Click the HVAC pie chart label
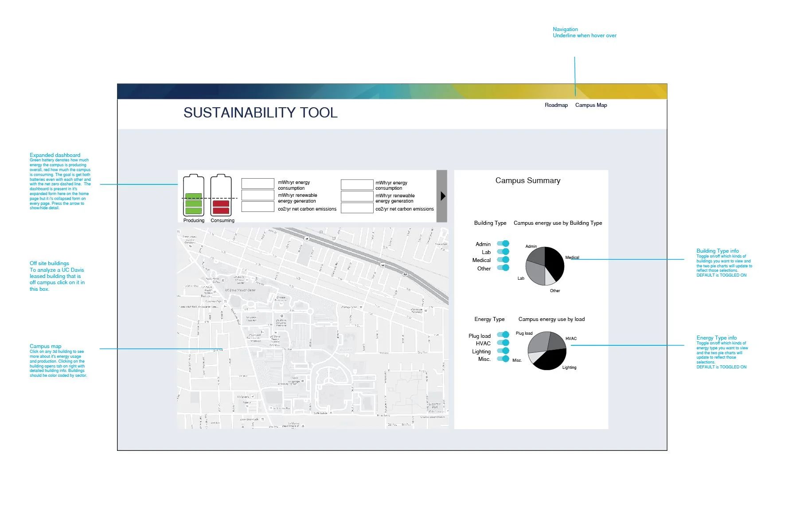The height and width of the screenshot is (520, 812). [x=571, y=339]
